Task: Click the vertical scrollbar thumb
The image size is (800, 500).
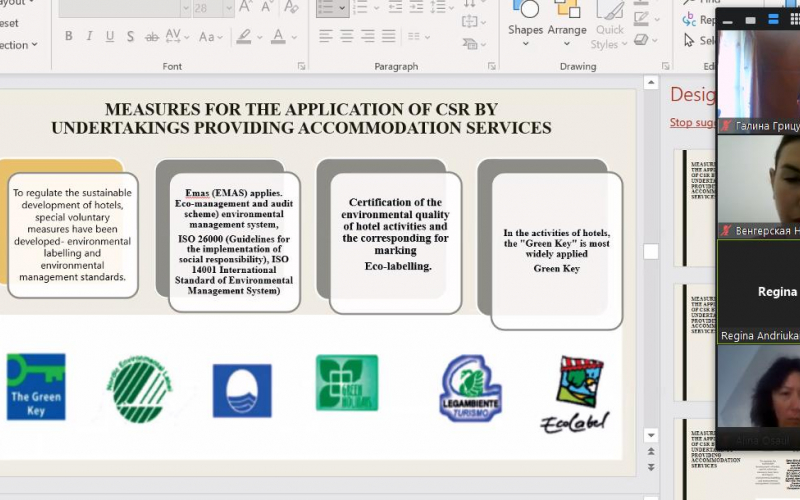Action: tap(651, 252)
